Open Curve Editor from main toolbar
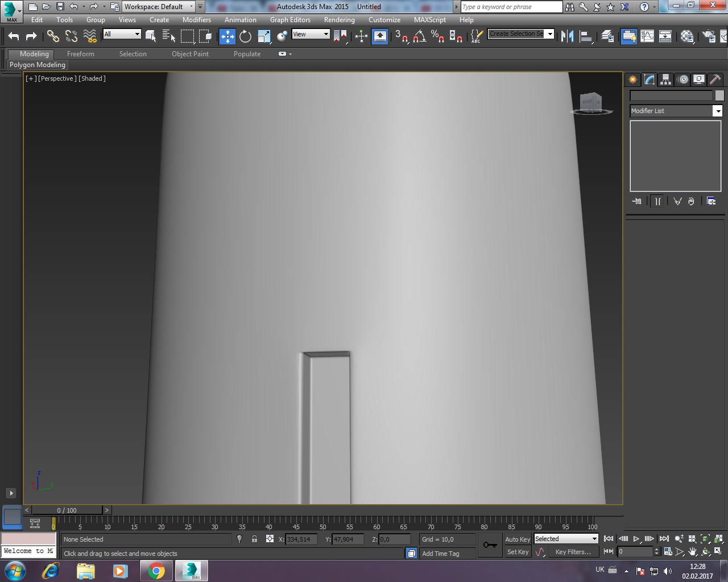 point(647,36)
